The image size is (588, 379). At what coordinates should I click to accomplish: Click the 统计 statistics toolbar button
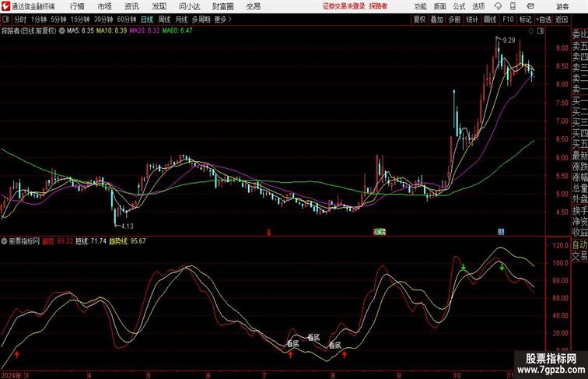point(472,19)
